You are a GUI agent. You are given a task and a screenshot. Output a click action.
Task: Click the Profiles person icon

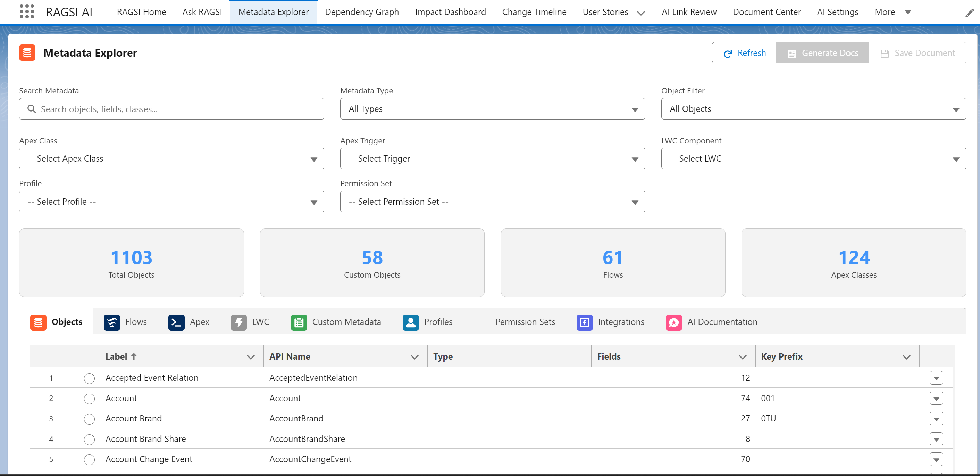click(x=410, y=322)
